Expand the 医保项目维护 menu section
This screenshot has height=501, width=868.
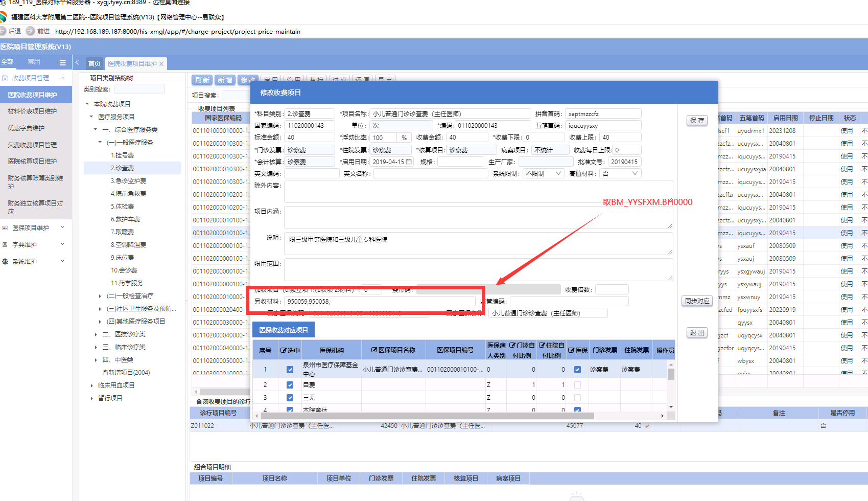click(x=62, y=228)
